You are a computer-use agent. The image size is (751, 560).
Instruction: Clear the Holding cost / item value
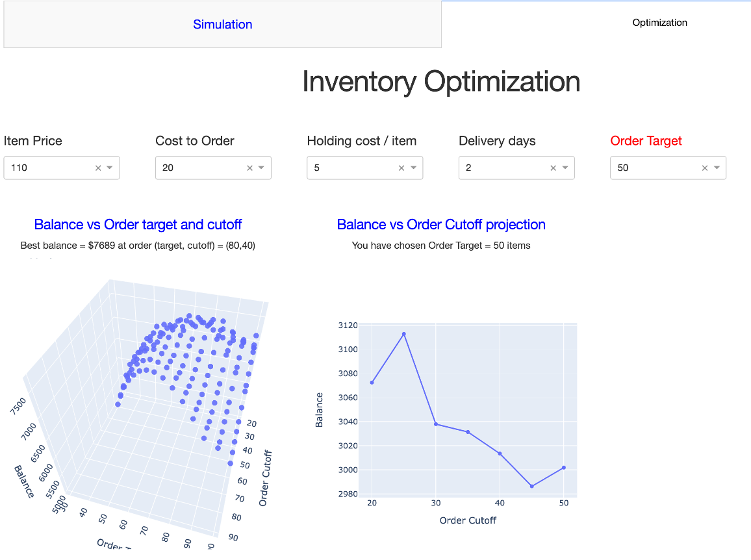tap(401, 168)
